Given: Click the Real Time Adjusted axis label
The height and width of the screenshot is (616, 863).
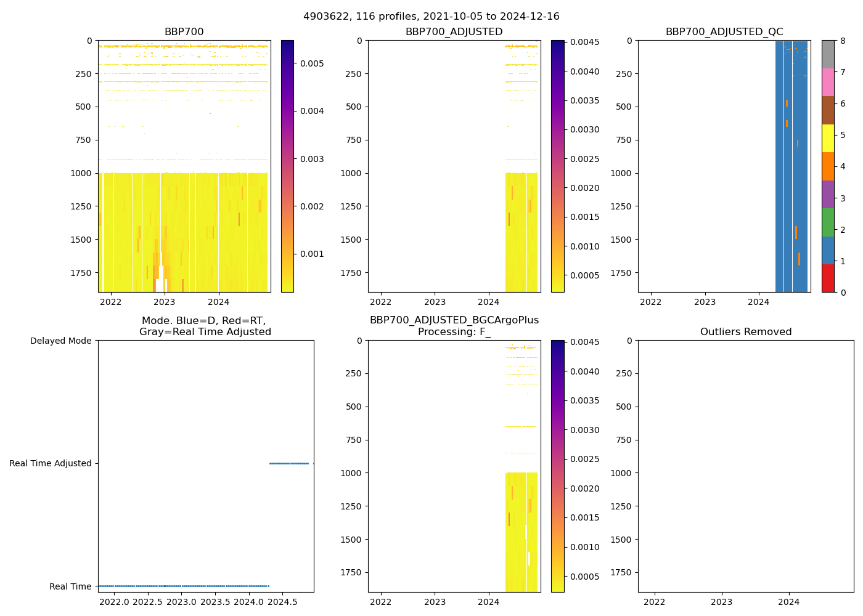Looking at the screenshot, I should coord(50,464).
